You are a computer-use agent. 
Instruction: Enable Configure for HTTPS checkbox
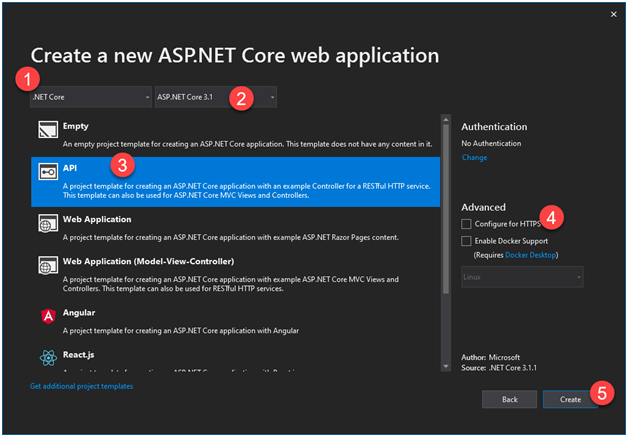467,224
